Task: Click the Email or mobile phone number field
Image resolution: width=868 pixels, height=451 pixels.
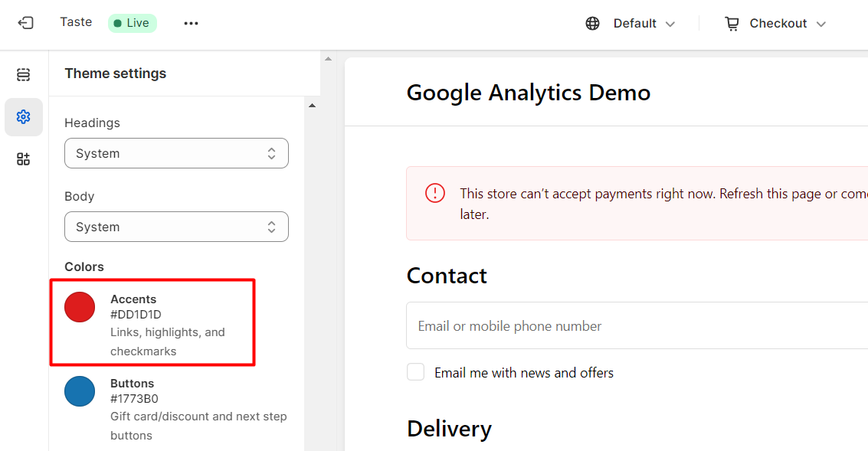Action: tap(637, 325)
